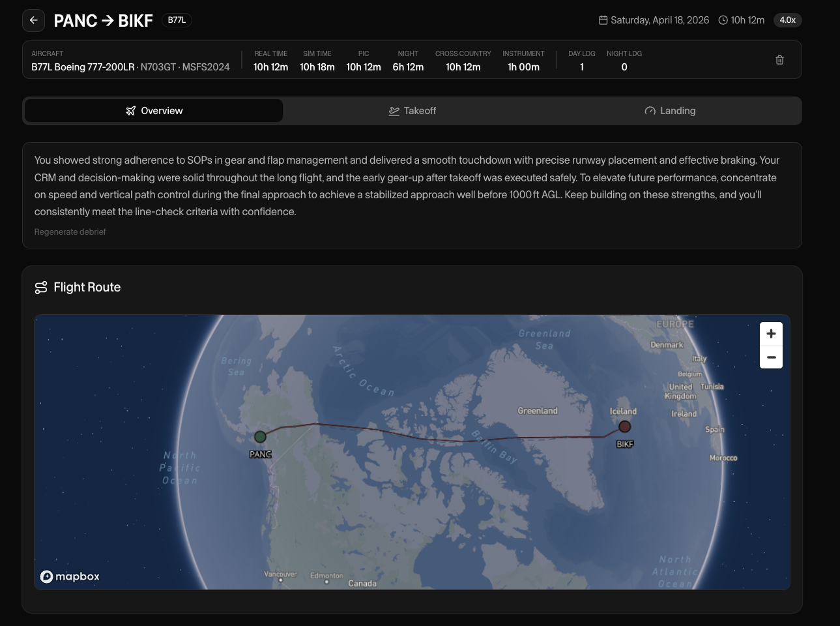This screenshot has width=840, height=626.
Task: Click the '10h 12m' header duration
Action: pyautogui.click(x=747, y=20)
